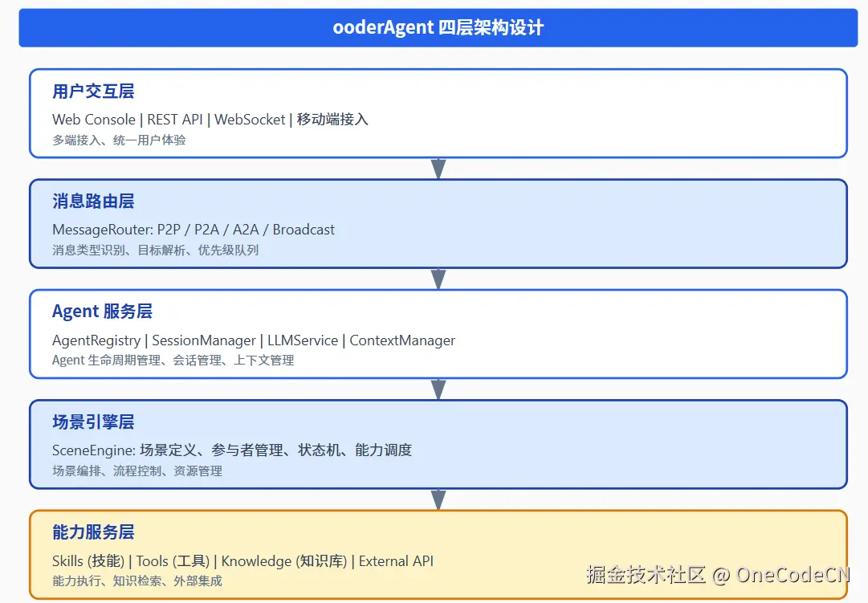This screenshot has height=603, width=868.
Task: Click the Web Console label
Action: [93, 119]
